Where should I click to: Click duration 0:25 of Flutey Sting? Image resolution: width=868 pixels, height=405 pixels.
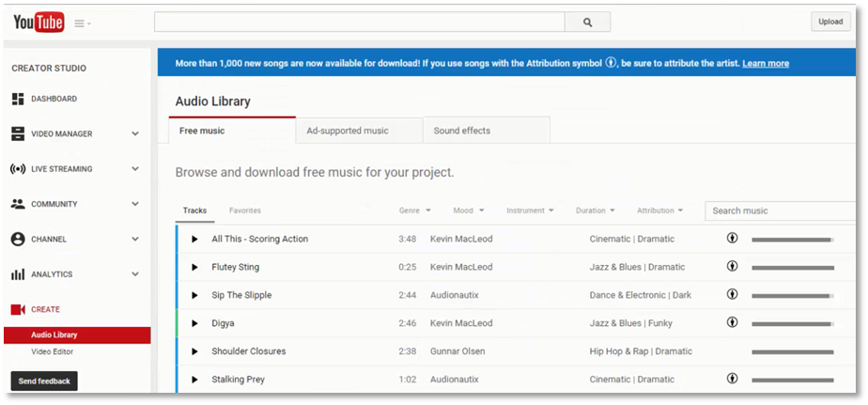click(x=407, y=267)
